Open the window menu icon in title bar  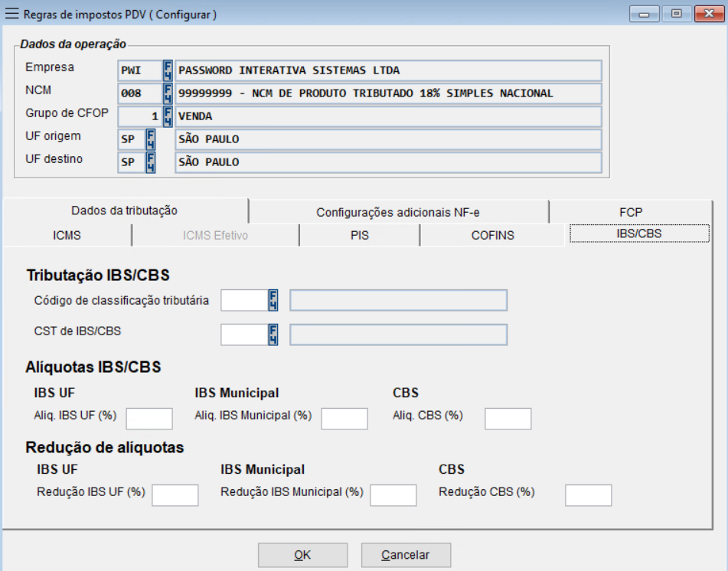tap(12, 14)
